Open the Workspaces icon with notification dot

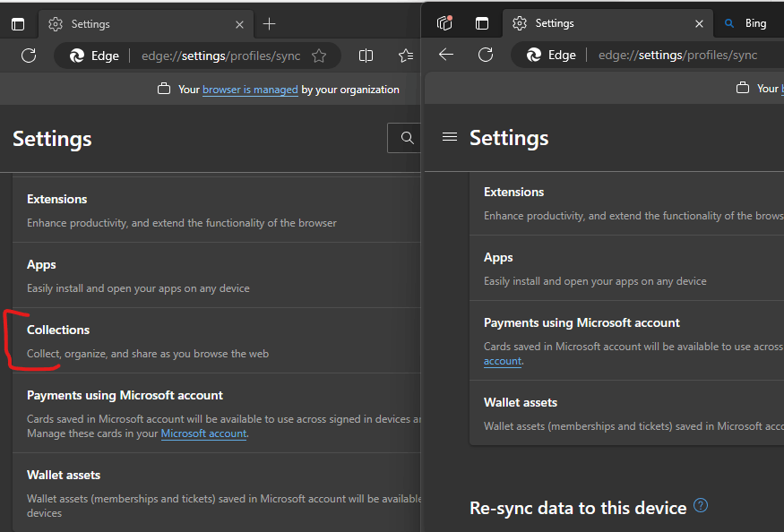point(444,23)
